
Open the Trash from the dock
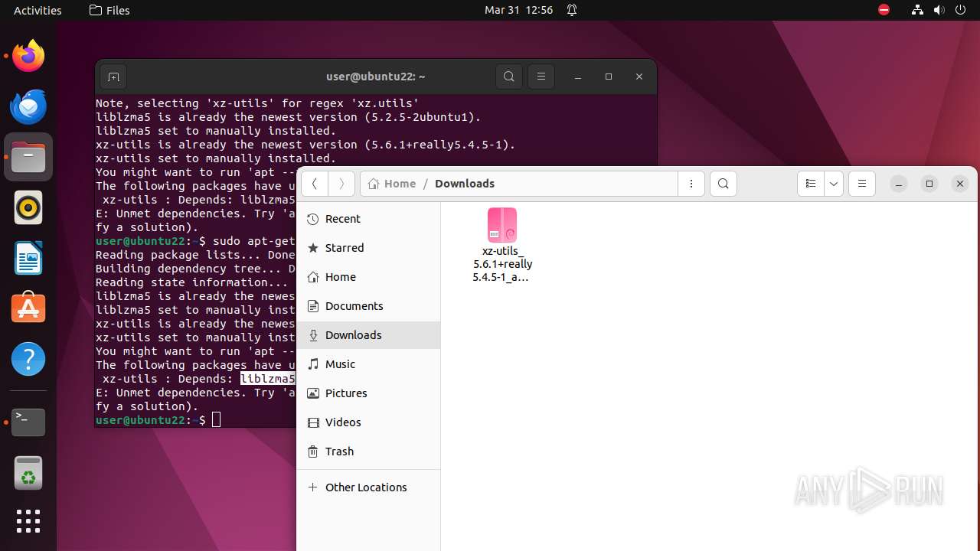click(x=28, y=472)
